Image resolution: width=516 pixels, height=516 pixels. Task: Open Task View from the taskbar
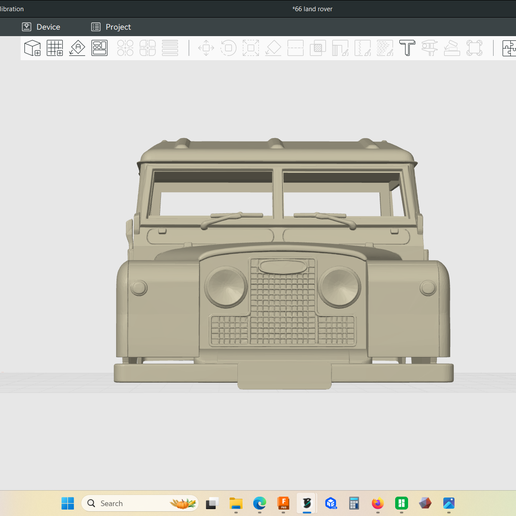coord(212,503)
